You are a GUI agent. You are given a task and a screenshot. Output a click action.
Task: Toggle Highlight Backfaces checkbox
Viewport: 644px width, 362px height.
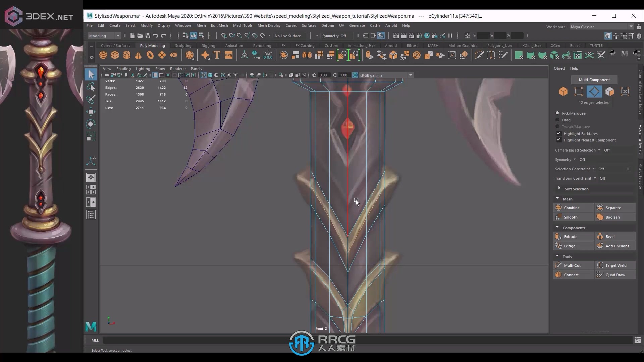click(558, 133)
